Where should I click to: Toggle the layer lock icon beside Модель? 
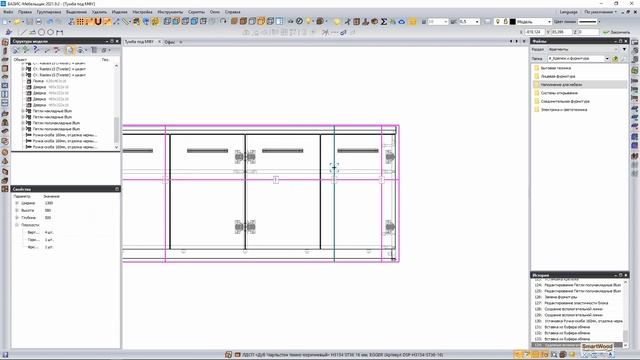coord(505,21)
